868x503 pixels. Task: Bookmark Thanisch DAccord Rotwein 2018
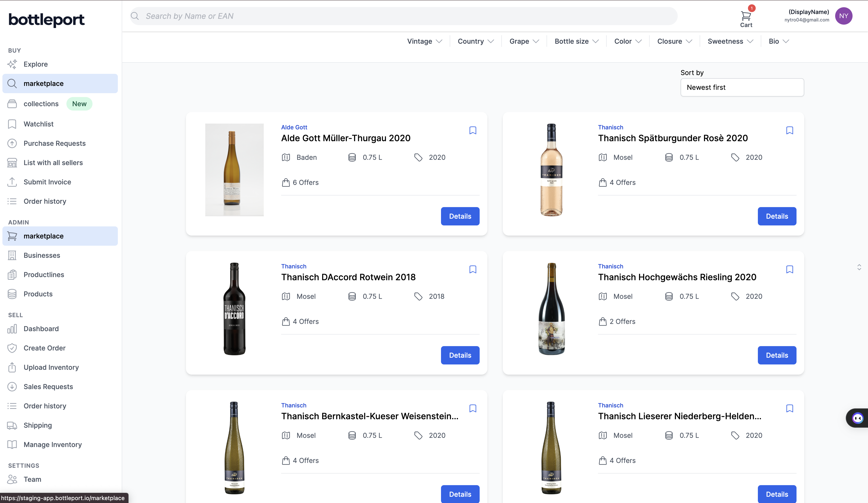[473, 270]
